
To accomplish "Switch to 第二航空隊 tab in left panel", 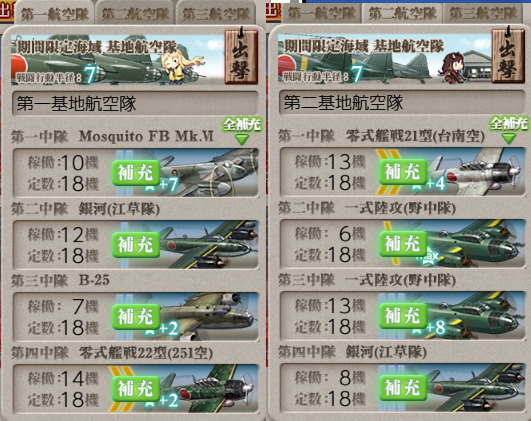I will click(135, 14).
